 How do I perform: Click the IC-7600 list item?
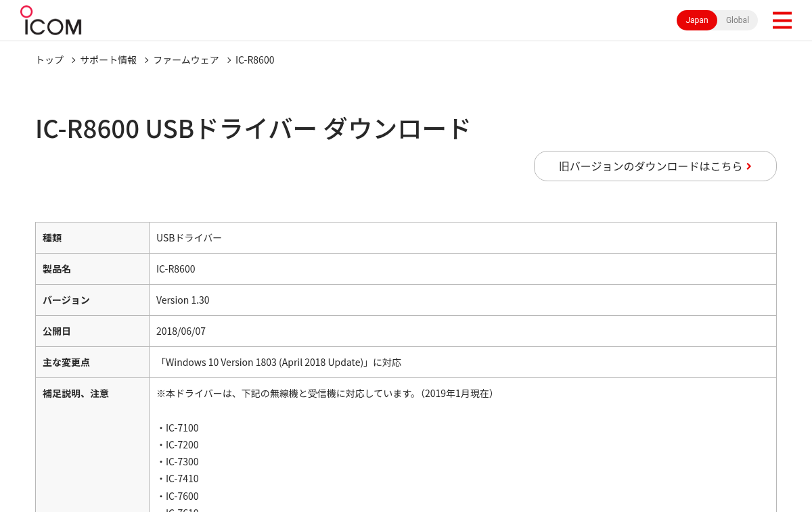point(178,496)
